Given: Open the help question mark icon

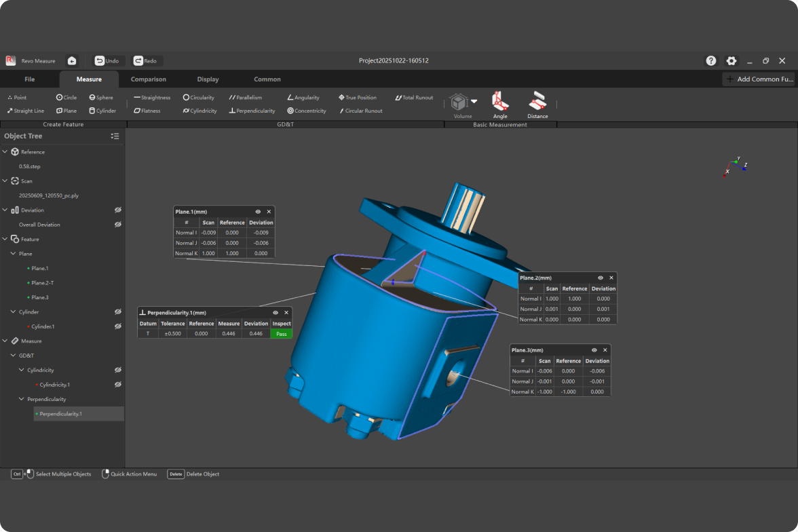Looking at the screenshot, I should pos(711,60).
